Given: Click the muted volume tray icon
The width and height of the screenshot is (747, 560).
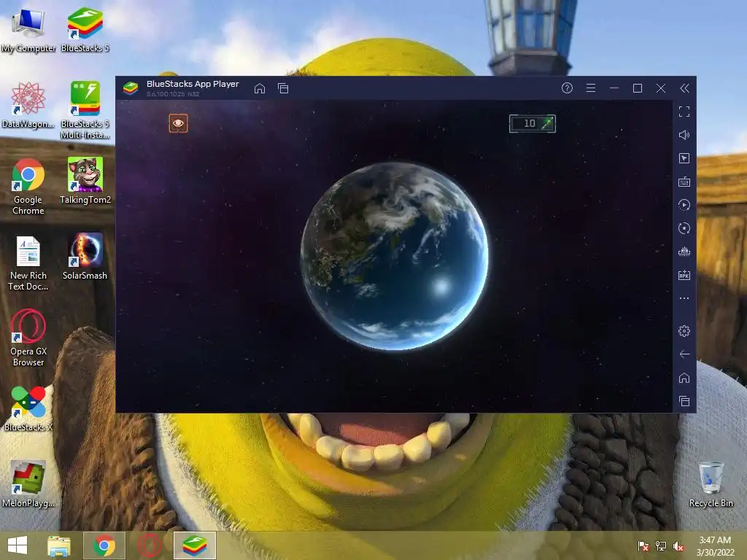Looking at the screenshot, I should [x=678, y=545].
